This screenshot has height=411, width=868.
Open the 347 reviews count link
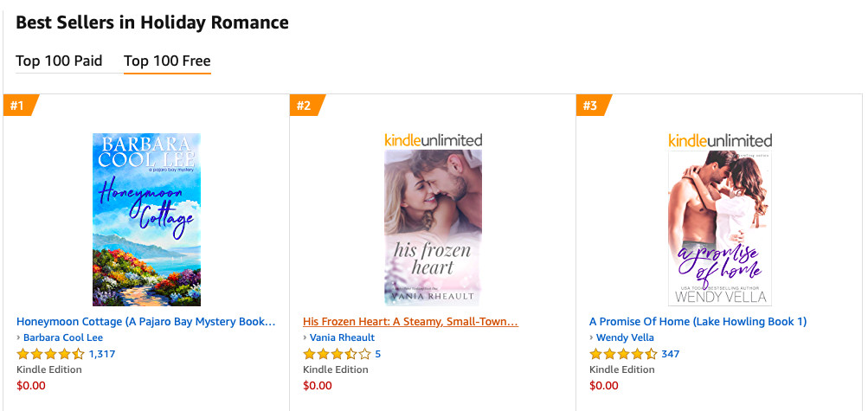pos(671,354)
